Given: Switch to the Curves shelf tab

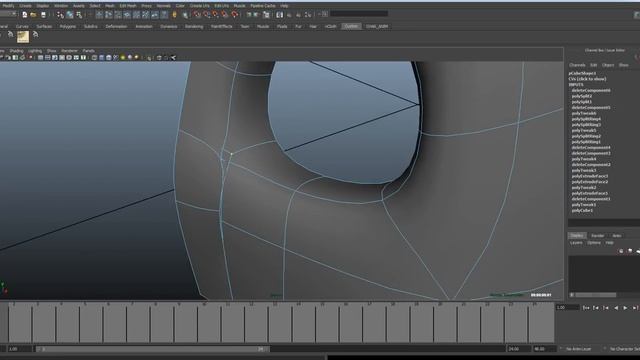Looking at the screenshot, I should coord(22,26).
